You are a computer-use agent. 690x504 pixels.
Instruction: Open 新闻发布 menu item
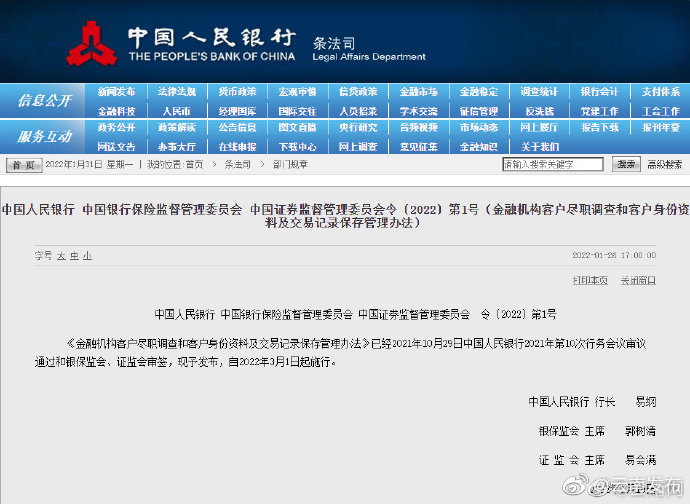tap(116, 92)
